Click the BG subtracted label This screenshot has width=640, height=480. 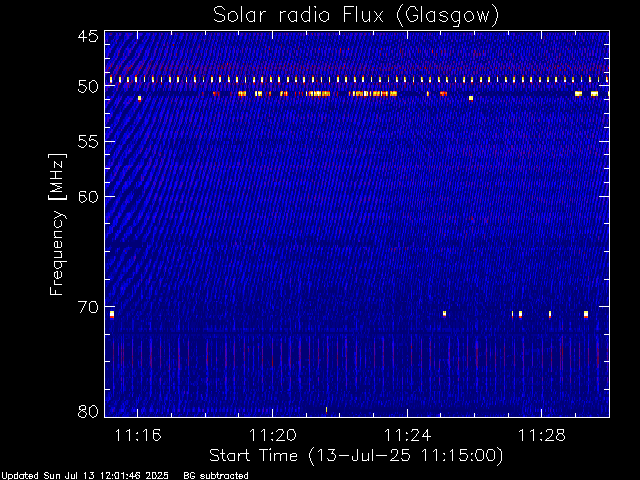(216, 476)
